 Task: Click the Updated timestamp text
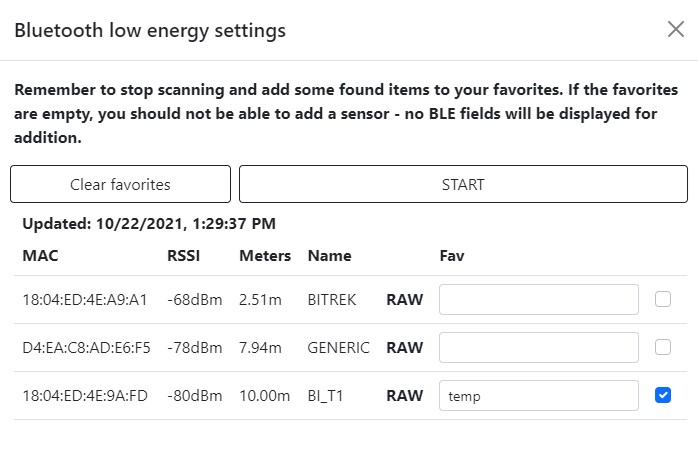[149, 224]
